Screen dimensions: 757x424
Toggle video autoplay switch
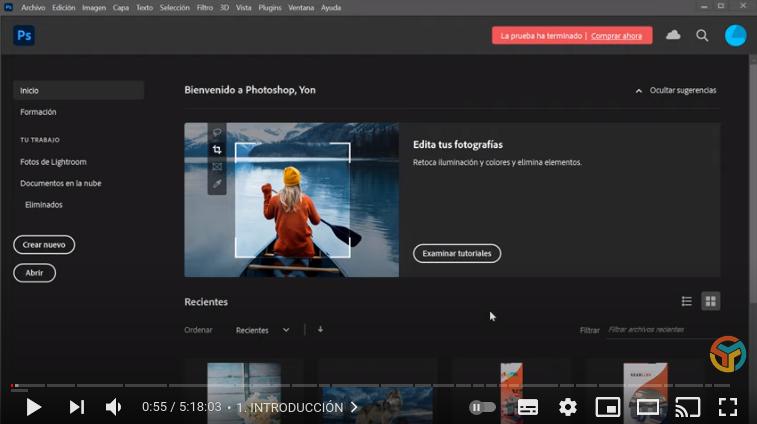tap(482, 408)
